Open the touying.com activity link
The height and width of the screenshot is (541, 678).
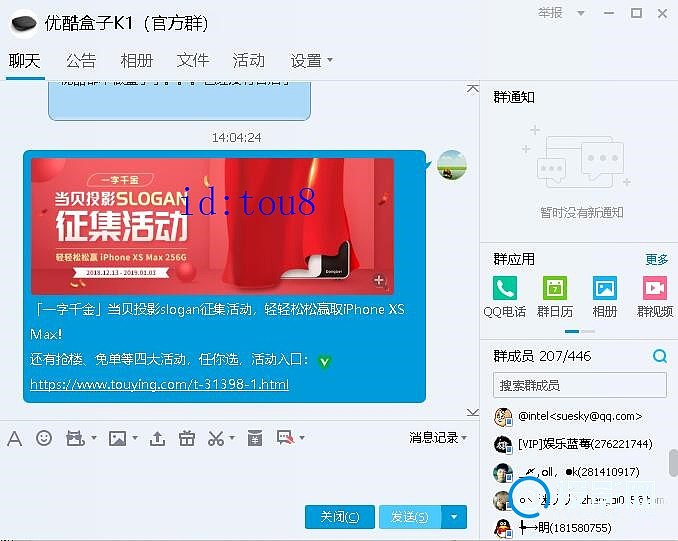click(x=160, y=384)
